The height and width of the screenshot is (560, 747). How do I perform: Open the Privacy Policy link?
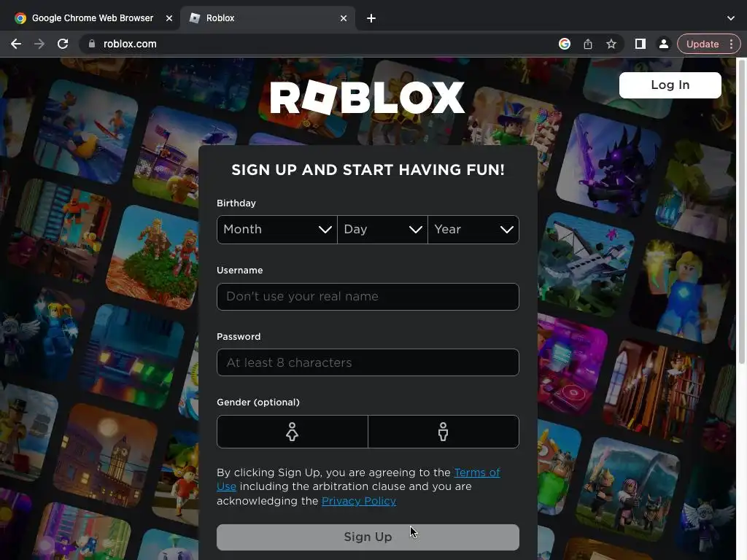click(359, 501)
